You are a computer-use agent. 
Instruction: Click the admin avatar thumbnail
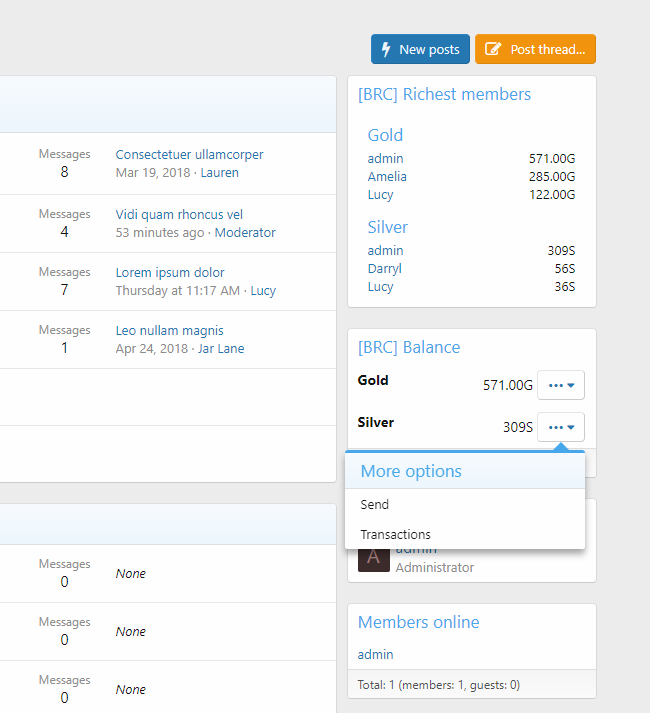click(x=373, y=557)
